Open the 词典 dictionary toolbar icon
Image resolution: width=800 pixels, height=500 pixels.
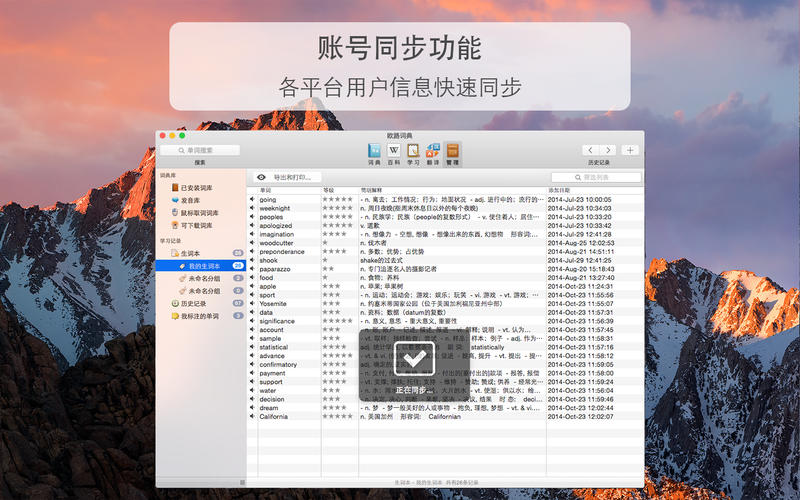click(374, 152)
